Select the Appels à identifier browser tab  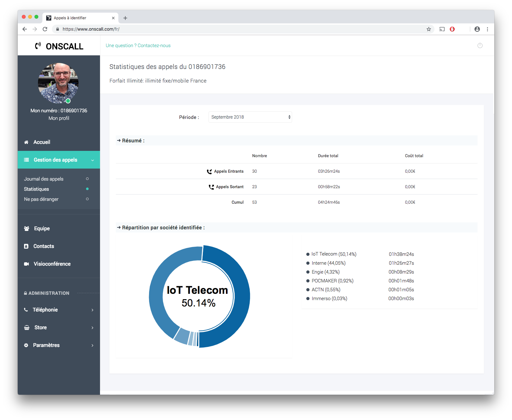point(80,18)
